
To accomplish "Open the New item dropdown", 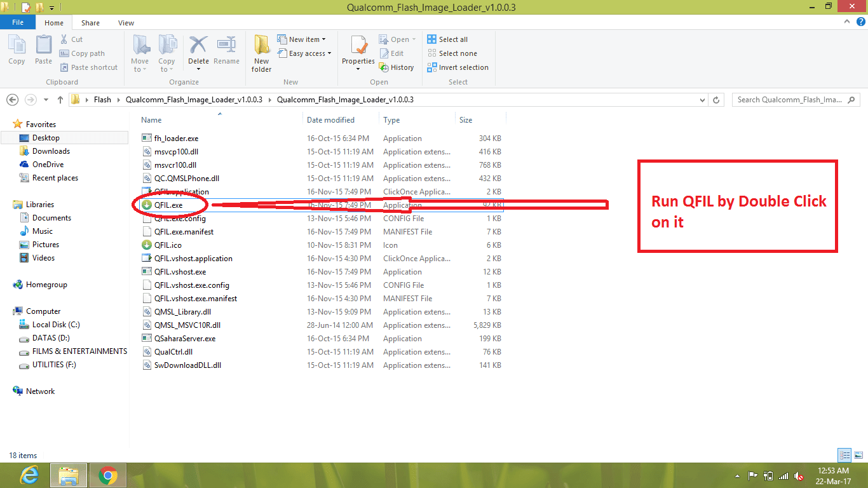I will pos(302,39).
